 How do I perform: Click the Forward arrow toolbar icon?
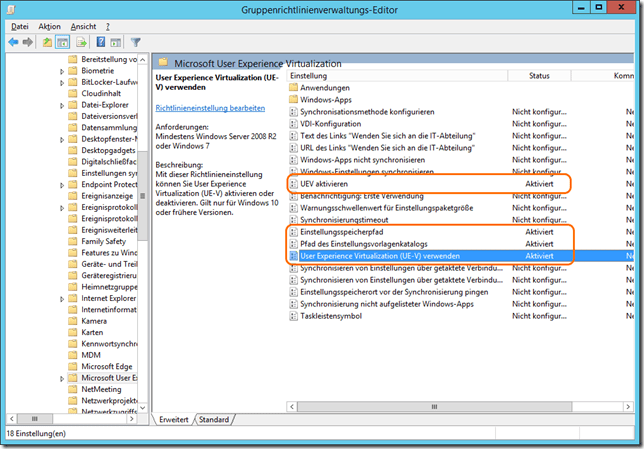click(28, 42)
